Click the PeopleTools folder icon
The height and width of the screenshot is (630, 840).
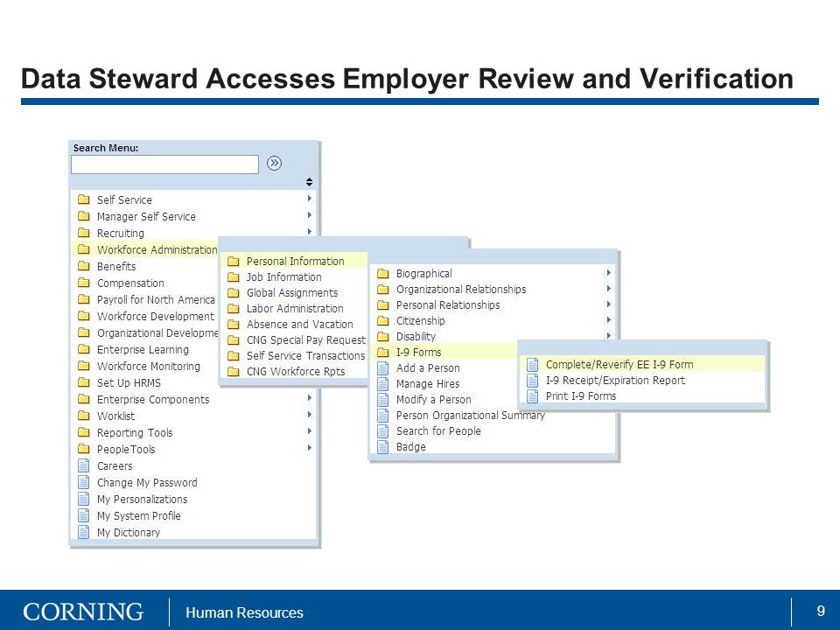coord(84,448)
